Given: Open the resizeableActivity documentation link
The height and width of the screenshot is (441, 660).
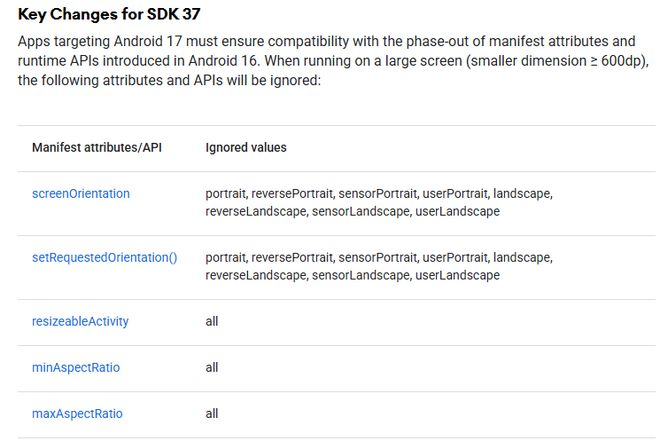Looking at the screenshot, I should coord(80,321).
